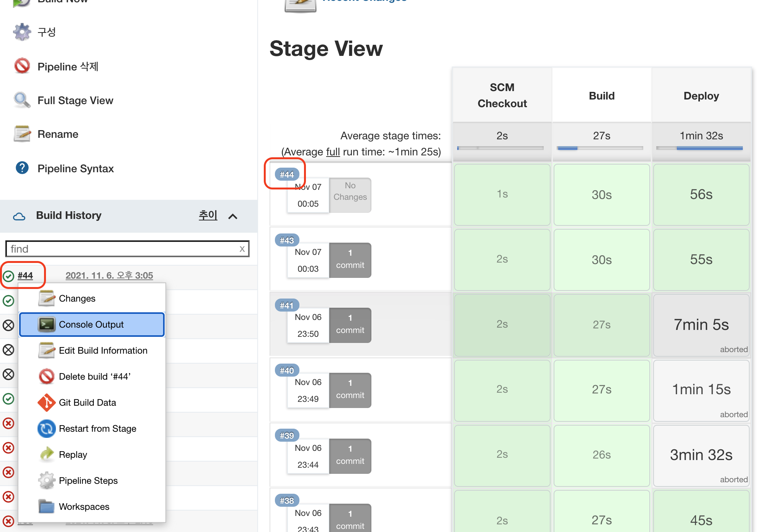Open build #44 link in history
Image resolution: width=778 pixels, height=532 pixels.
pos(25,276)
